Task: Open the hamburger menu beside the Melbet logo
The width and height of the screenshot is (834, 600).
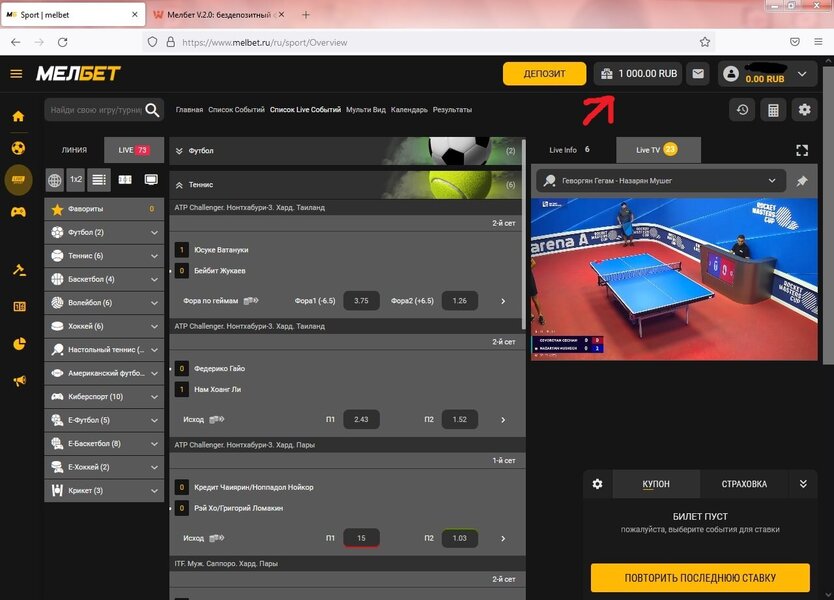Action: click(x=16, y=74)
